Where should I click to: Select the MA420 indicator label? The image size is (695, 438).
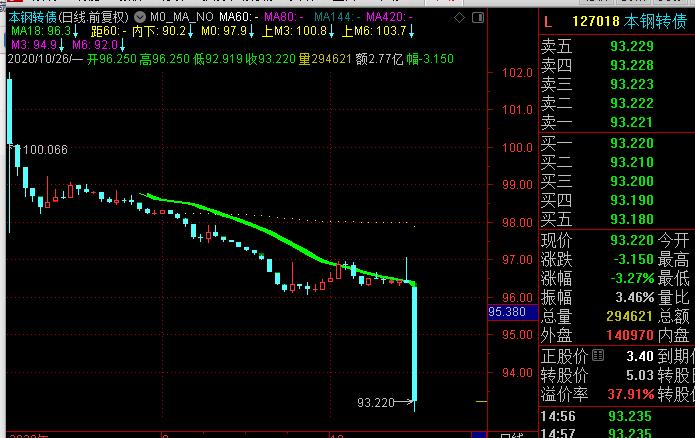coord(389,17)
